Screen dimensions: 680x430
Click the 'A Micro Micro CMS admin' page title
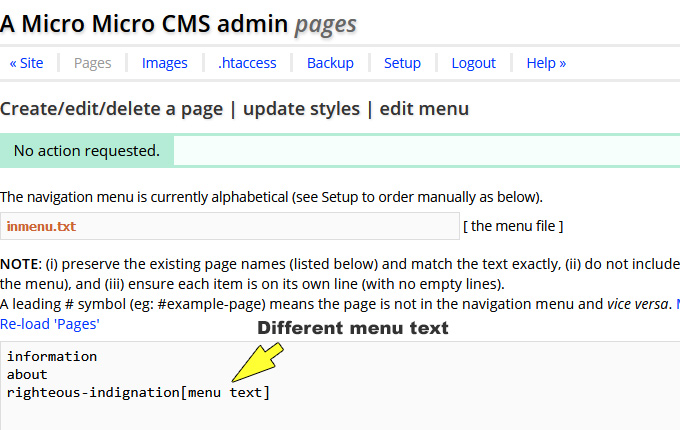click(x=144, y=23)
